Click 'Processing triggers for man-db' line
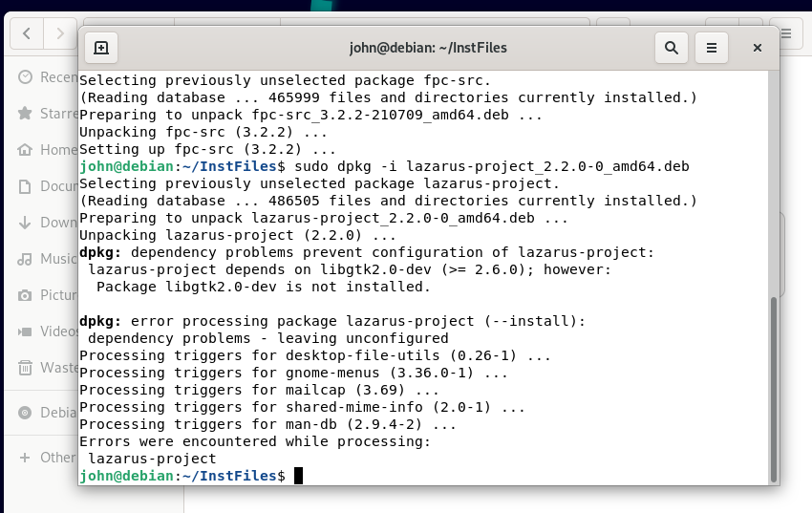Viewport: 812px width, 513px height. [x=267, y=424]
